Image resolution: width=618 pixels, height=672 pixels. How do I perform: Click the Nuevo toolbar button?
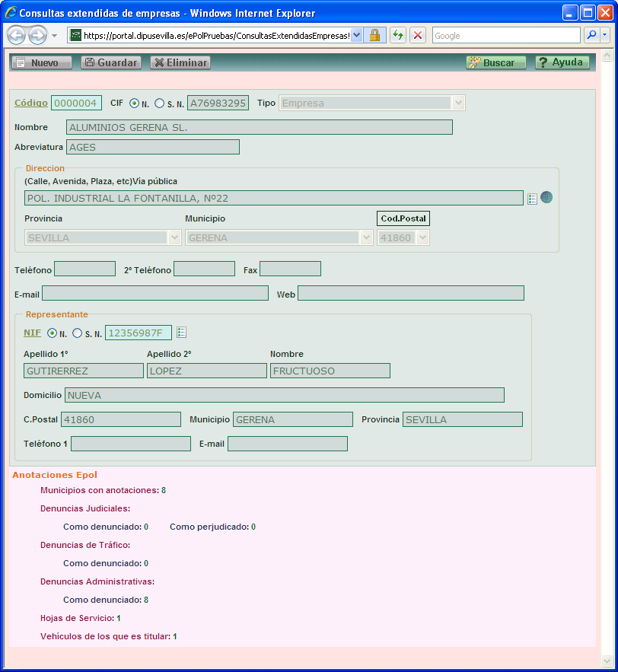pyautogui.click(x=42, y=63)
